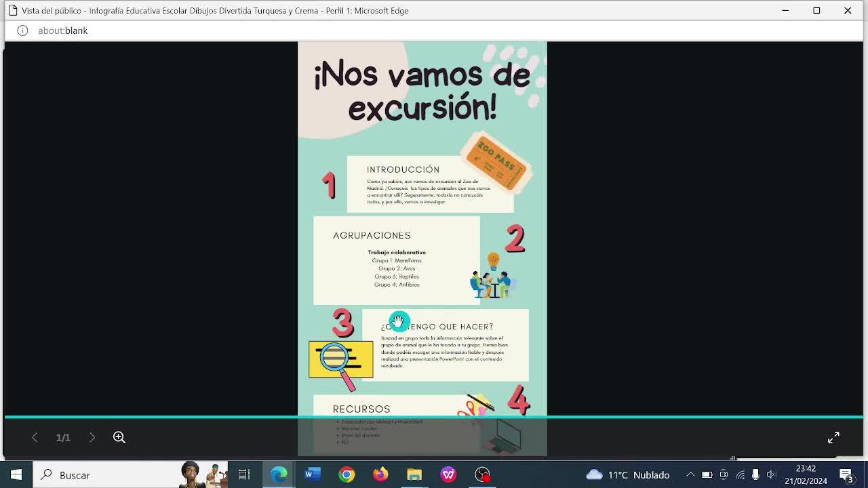
Task: Close the Edge window
Action: (848, 10)
